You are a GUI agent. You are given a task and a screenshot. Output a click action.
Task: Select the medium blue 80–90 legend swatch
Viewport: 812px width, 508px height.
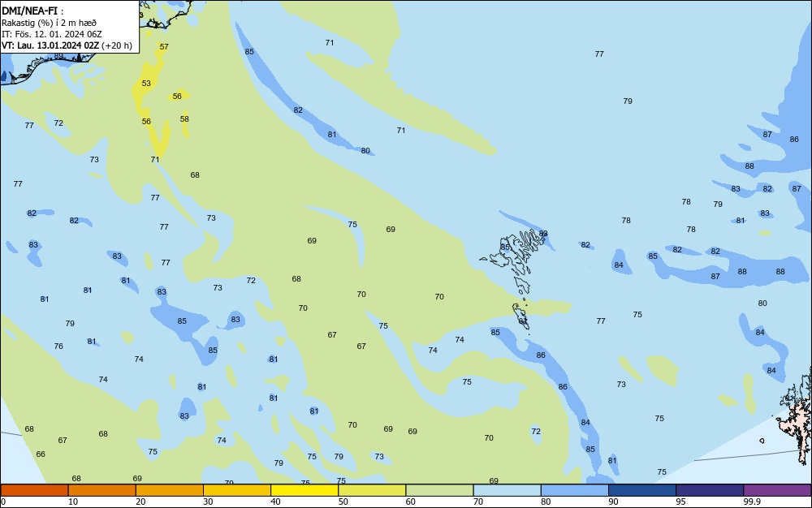click(x=575, y=490)
